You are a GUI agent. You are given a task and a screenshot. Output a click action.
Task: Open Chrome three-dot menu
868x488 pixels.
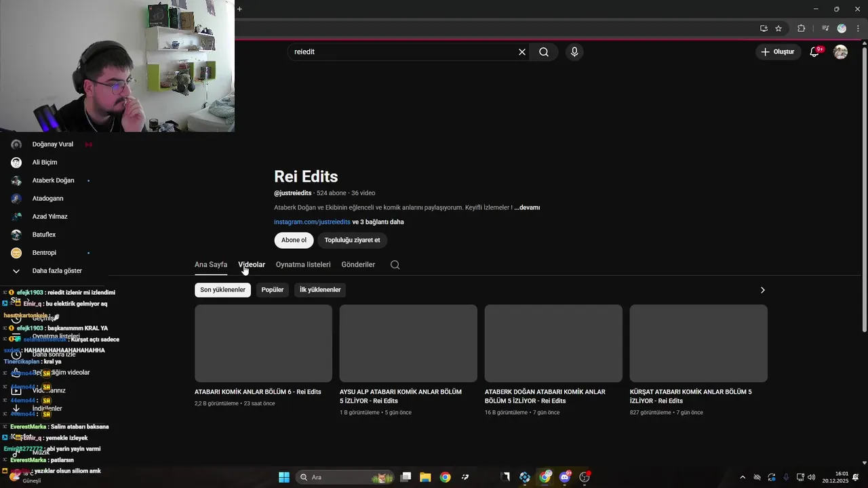point(858,28)
